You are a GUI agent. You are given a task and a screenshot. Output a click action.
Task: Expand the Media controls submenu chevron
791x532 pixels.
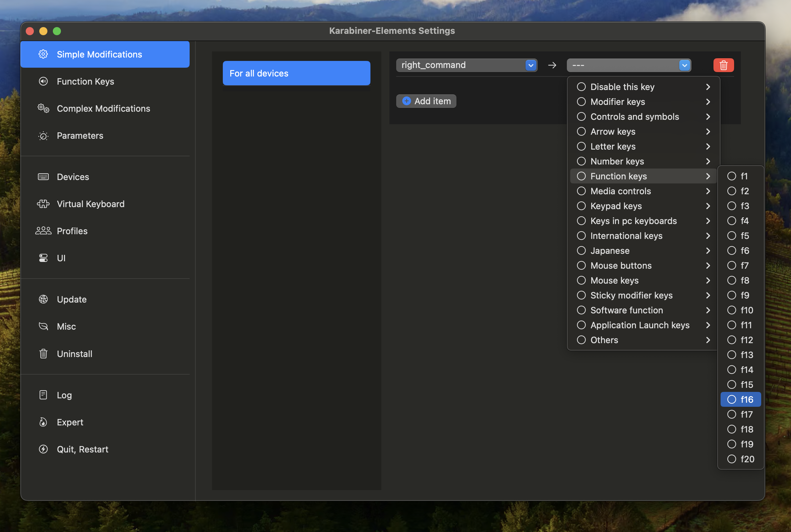point(708,191)
